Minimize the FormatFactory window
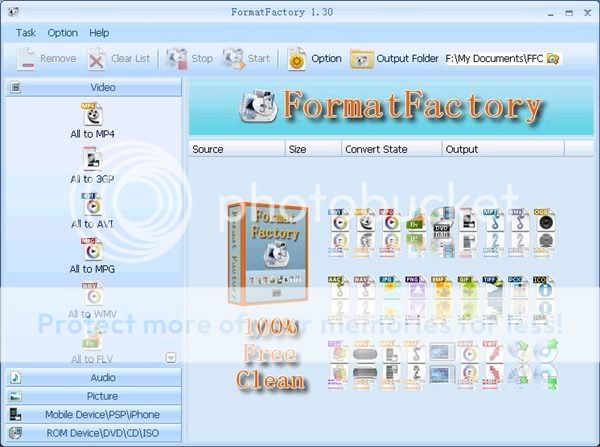 pos(551,13)
